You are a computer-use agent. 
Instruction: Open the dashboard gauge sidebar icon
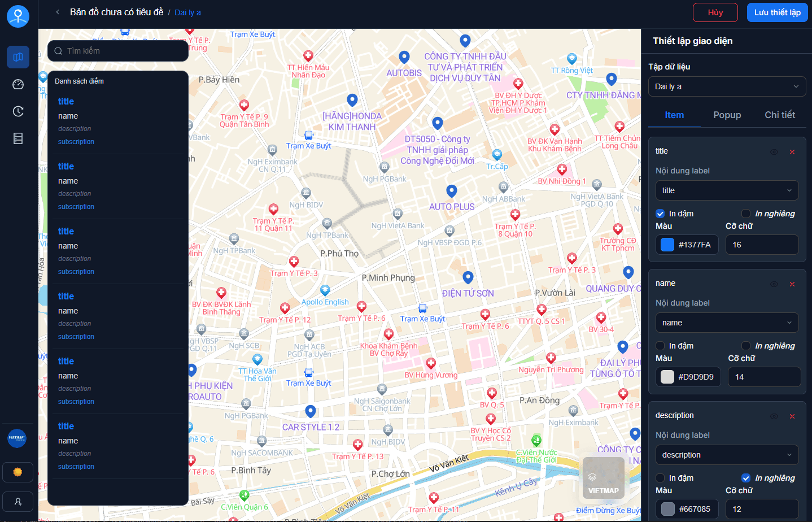tap(18, 84)
